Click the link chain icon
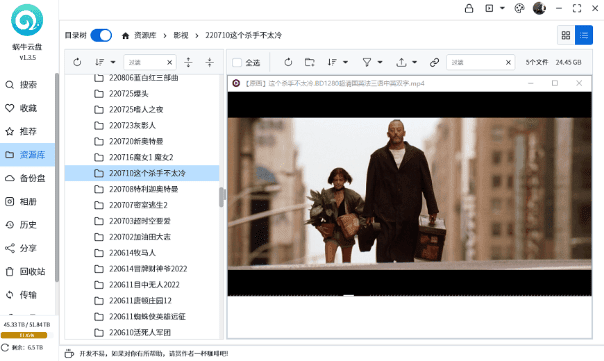The height and width of the screenshot is (361, 604). coord(435,62)
